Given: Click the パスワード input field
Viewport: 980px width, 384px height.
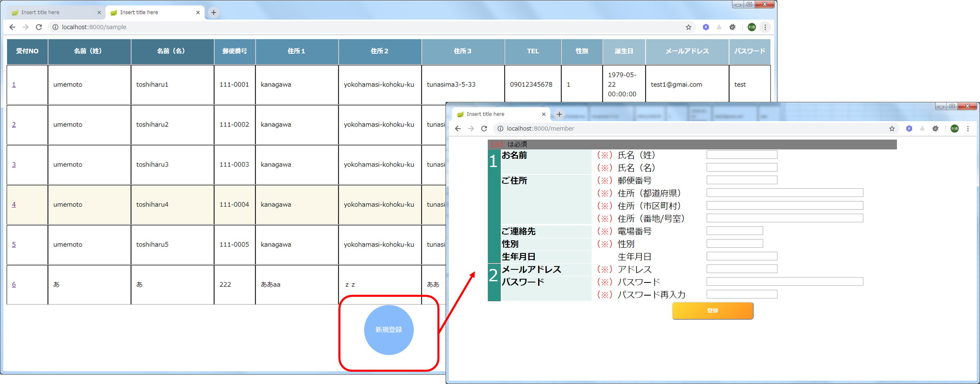Looking at the screenshot, I should tap(784, 282).
